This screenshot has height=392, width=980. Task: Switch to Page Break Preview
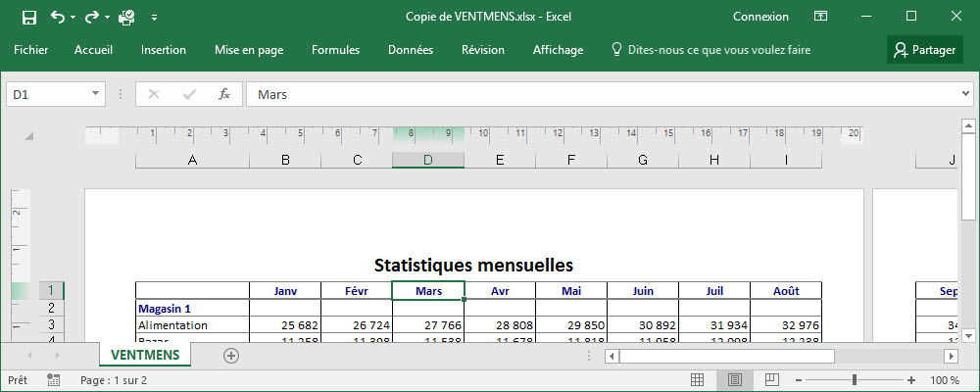coord(771,380)
